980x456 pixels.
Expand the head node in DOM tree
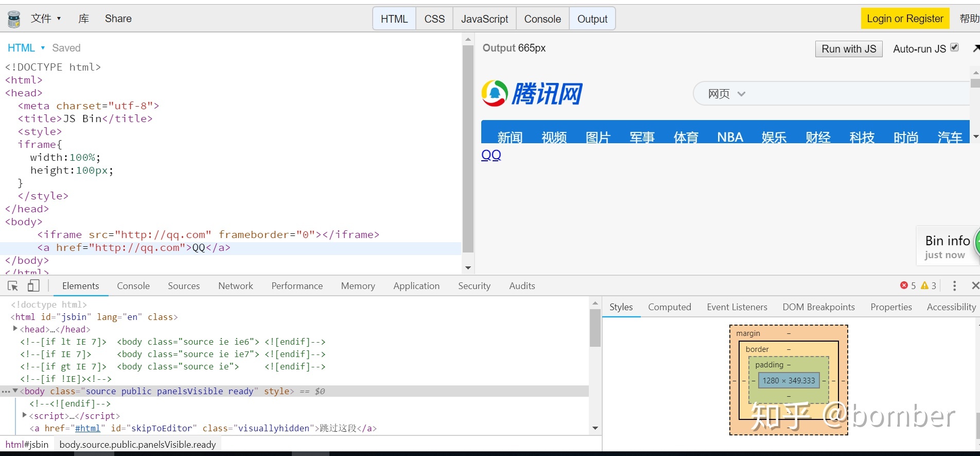coord(15,329)
